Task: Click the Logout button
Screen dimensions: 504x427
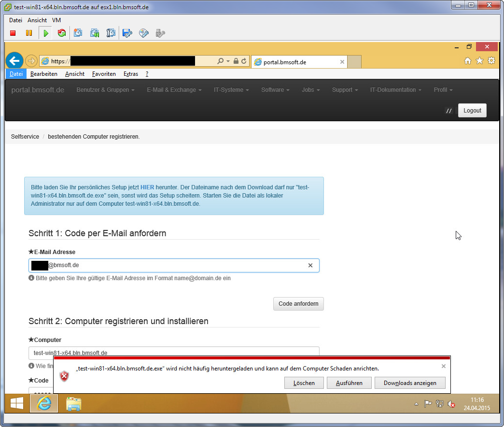Action: click(x=472, y=110)
